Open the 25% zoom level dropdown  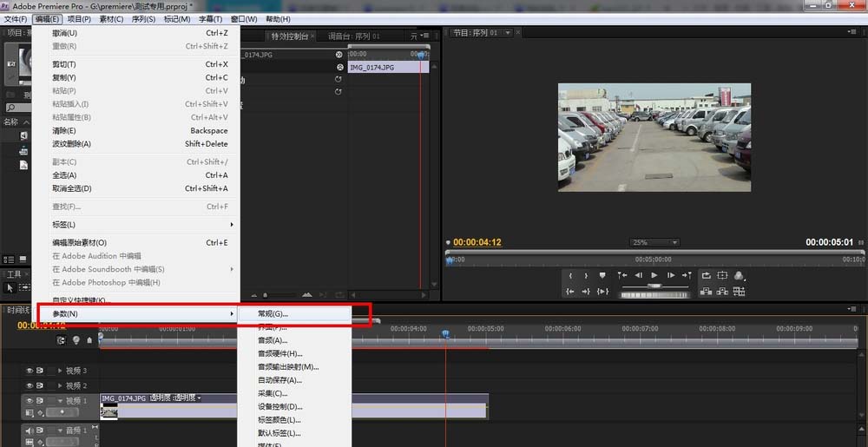pyautogui.click(x=654, y=242)
